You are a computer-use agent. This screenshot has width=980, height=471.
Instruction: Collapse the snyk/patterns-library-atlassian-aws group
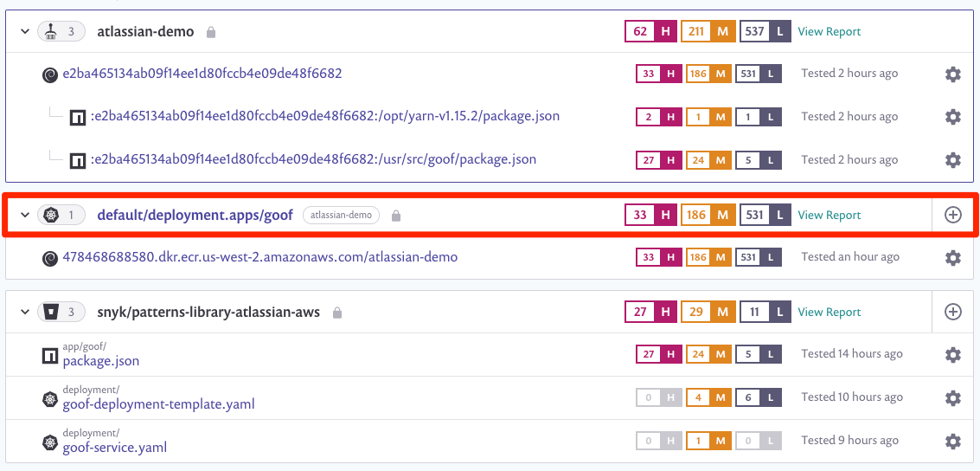coord(25,312)
